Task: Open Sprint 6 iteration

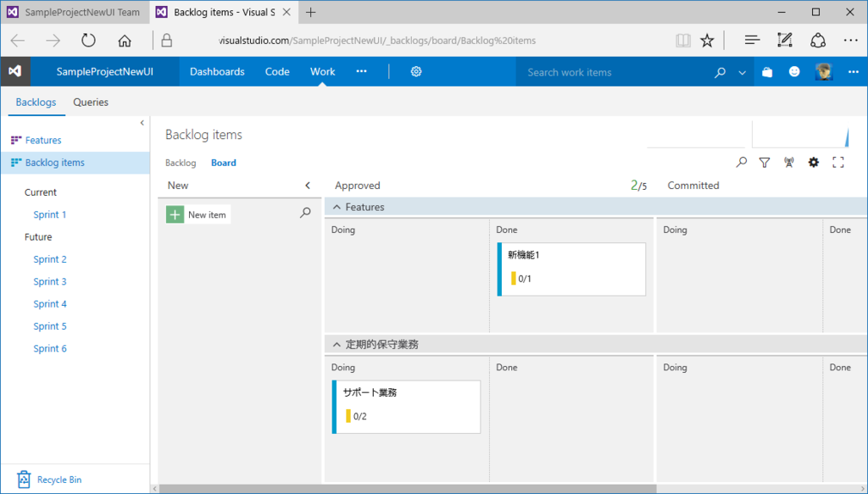Action: [x=50, y=348]
